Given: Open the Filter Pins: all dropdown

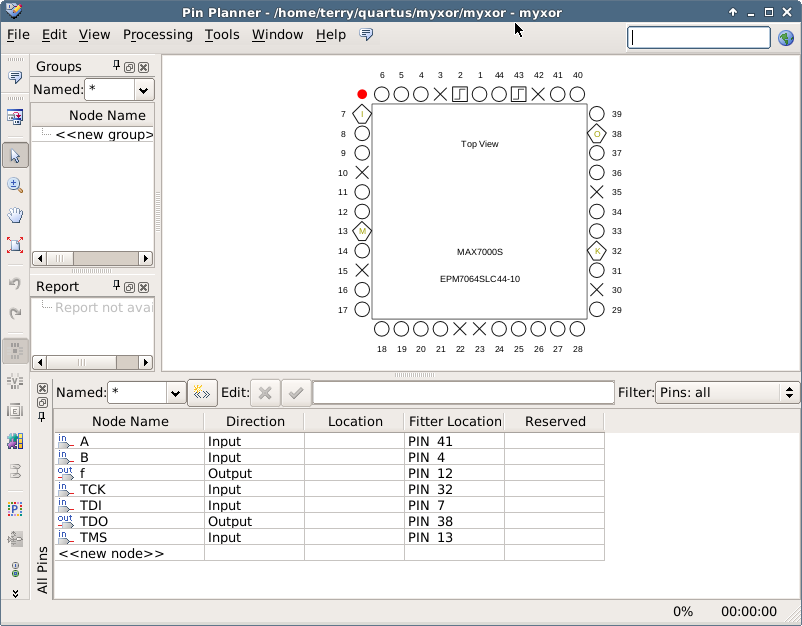Looking at the screenshot, I should [727, 393].
